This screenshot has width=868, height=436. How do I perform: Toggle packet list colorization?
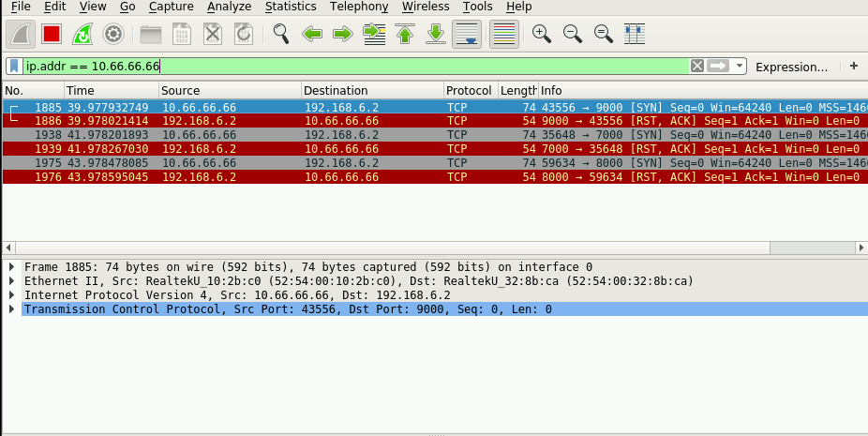[x=503, y=35]
